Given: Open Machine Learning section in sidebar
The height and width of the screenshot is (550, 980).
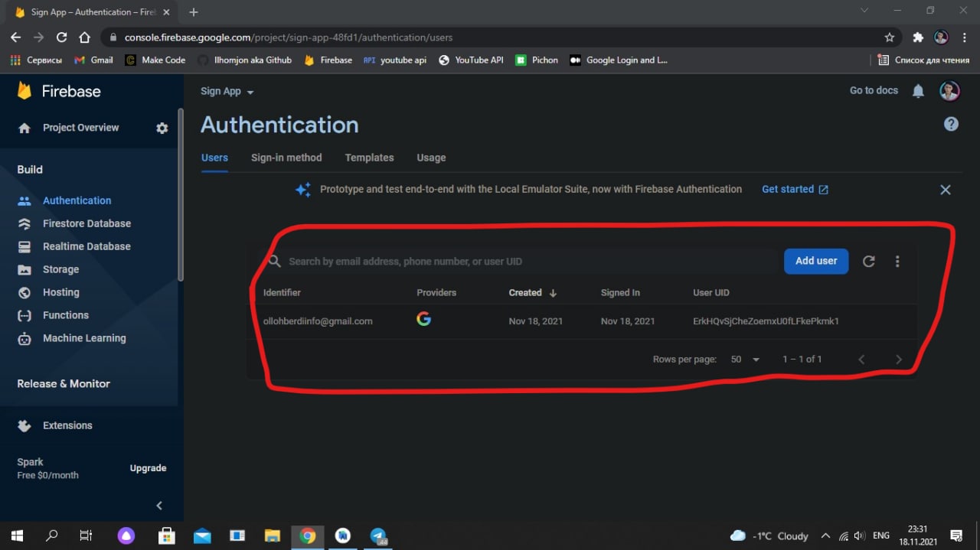Looking at the screenshot, I should coord(84,338).
